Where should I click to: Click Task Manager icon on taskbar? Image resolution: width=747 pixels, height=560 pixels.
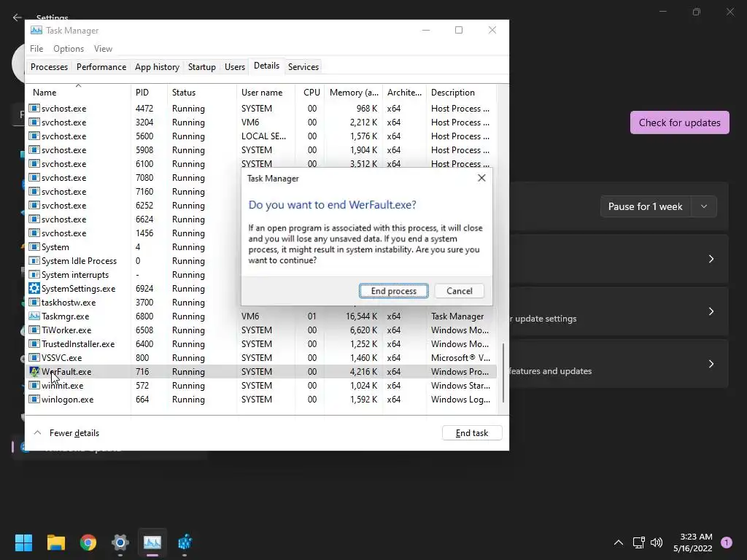coord(152,542)
